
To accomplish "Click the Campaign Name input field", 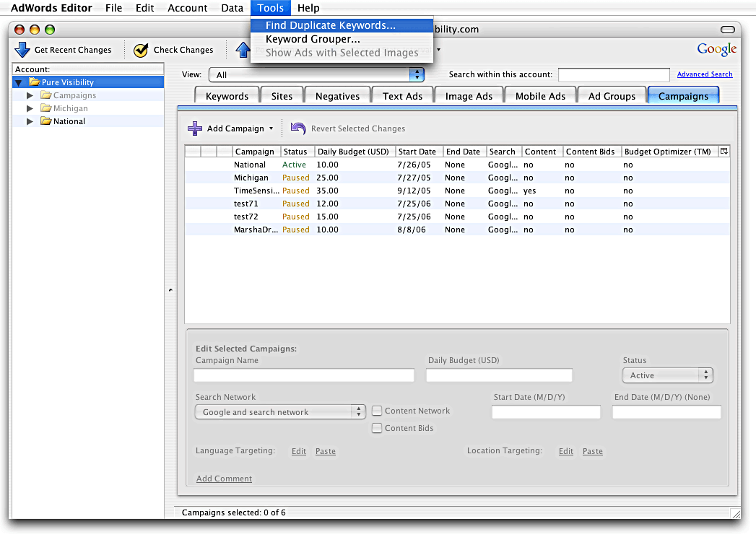I will click(x=303, y=375).
